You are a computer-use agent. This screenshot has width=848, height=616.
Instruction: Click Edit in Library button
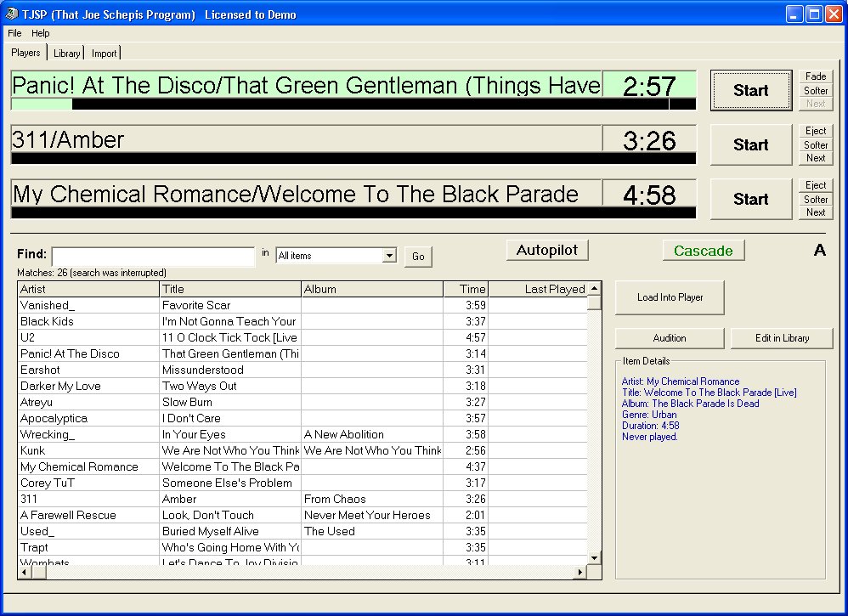click(x=782, y=338)
